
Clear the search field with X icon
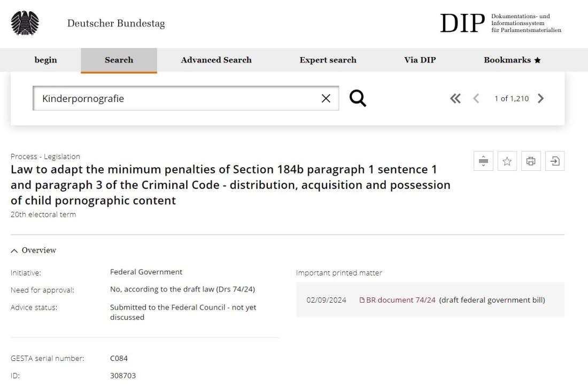[326, 98]
